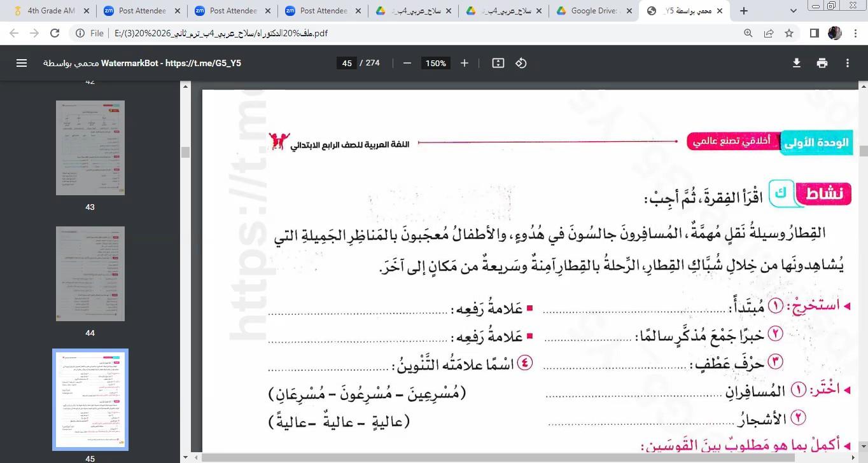The width and height of the screenshot is (868, 463).
Task: Download the PDF file
Action: pos(796,63)
